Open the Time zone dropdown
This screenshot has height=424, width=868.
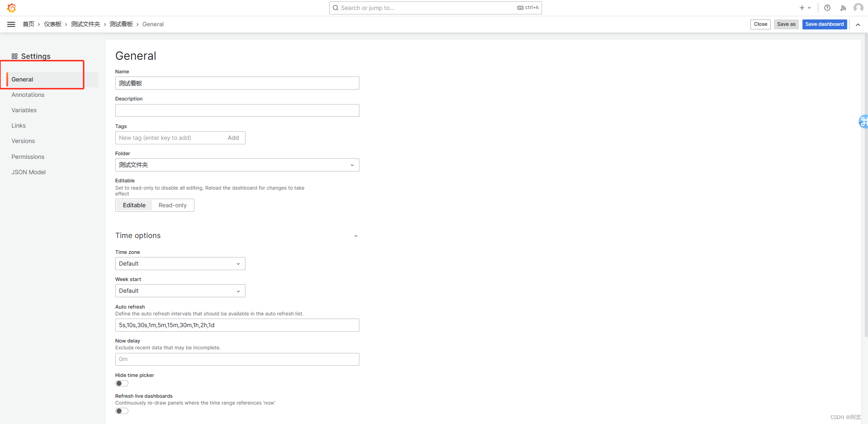pyautogui.click(x=180, y=264)
